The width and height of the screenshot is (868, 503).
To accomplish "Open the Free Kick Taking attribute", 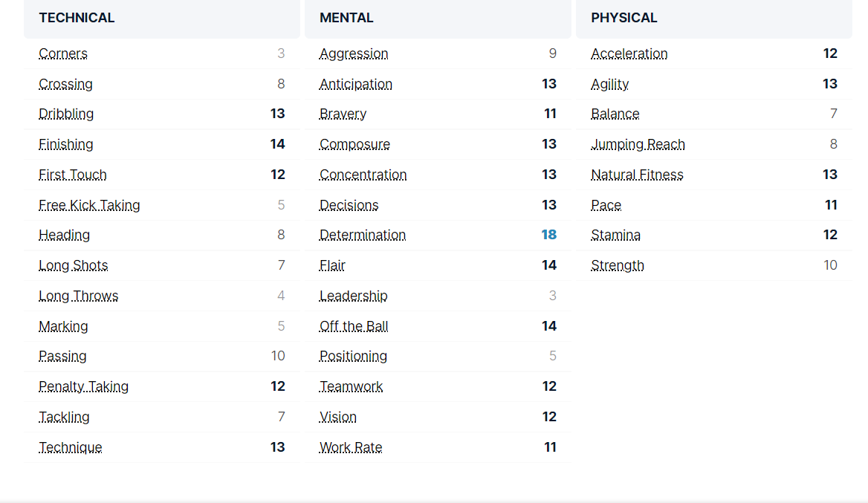I will click(89, 205).
